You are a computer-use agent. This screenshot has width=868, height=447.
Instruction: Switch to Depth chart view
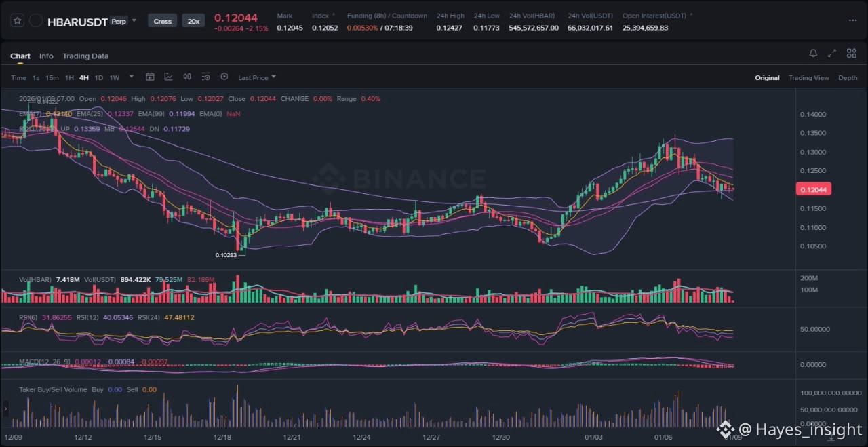[848, 77]
